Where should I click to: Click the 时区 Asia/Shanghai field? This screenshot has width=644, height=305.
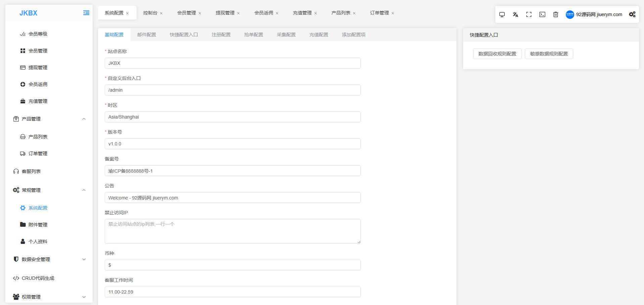233,117
